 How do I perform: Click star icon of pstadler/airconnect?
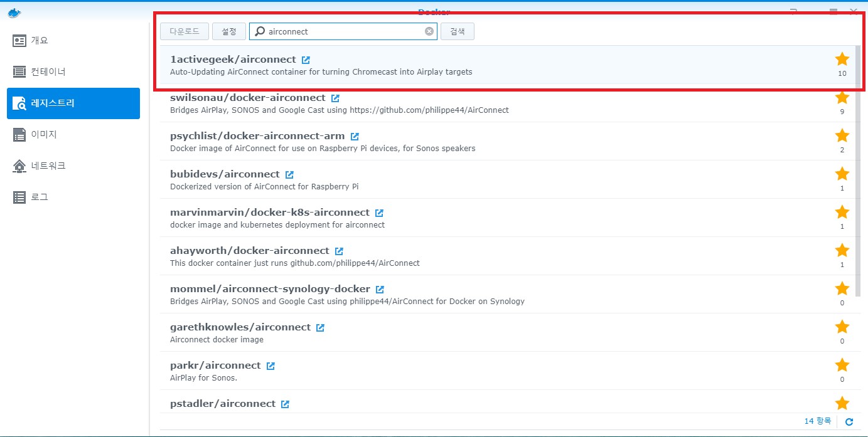tap(842, 404)
